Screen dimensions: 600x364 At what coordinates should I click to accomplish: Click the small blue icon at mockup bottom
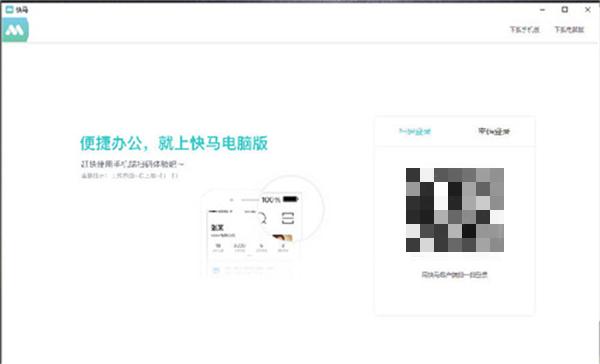coord(216,270)
